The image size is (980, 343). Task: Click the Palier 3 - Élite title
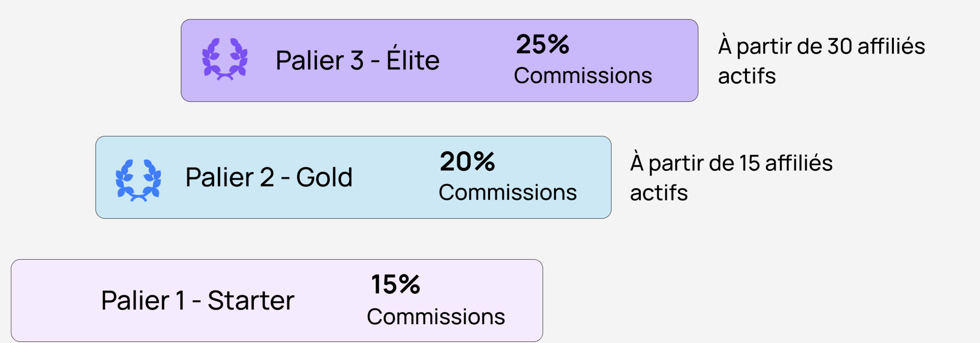pos(357,60)
